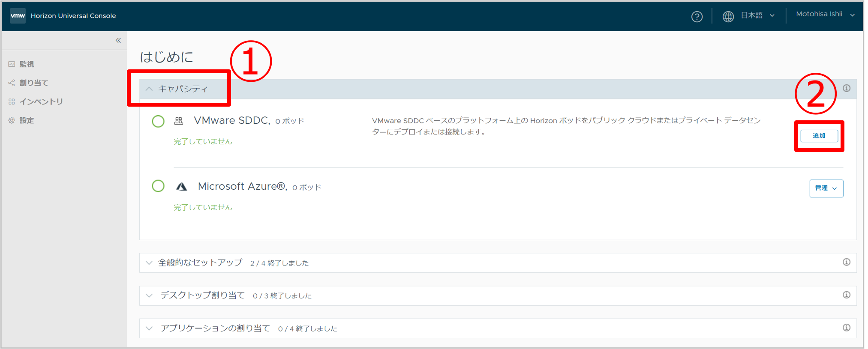Click the info icon on キャパシティ row
The width and height of the screenshot is (868, 349).
847,88
